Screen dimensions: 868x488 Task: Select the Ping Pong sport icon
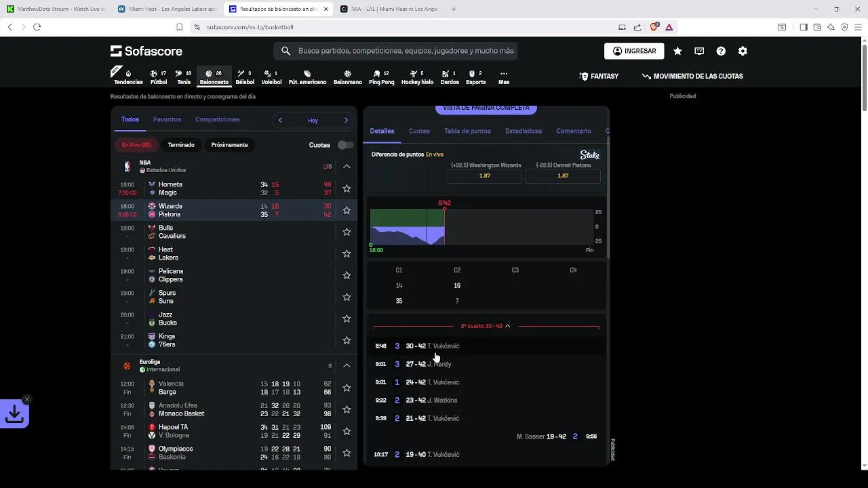[x=381, y=77]
